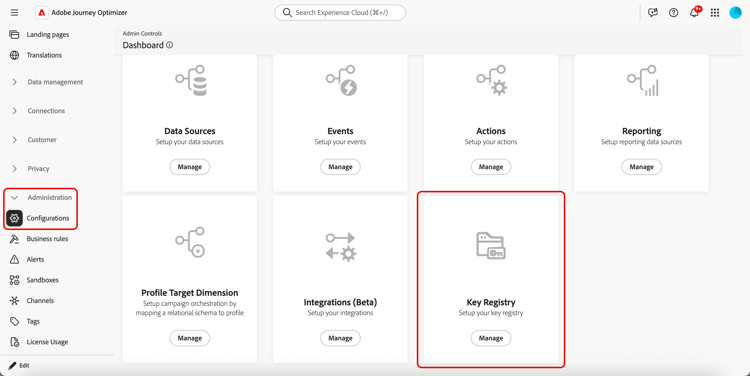
Task: Click Edit at the sidebar bottom
Action: click(x=24, y=365)
